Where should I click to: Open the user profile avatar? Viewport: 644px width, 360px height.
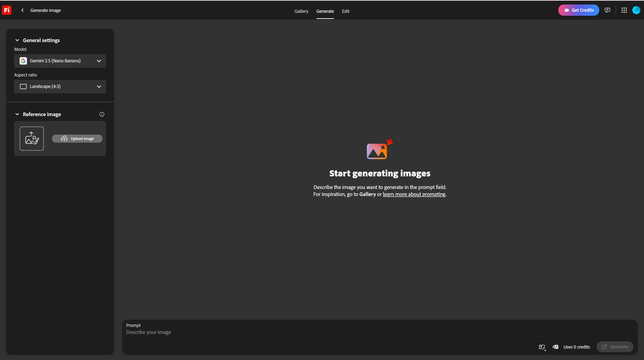(x=636, y=10)
